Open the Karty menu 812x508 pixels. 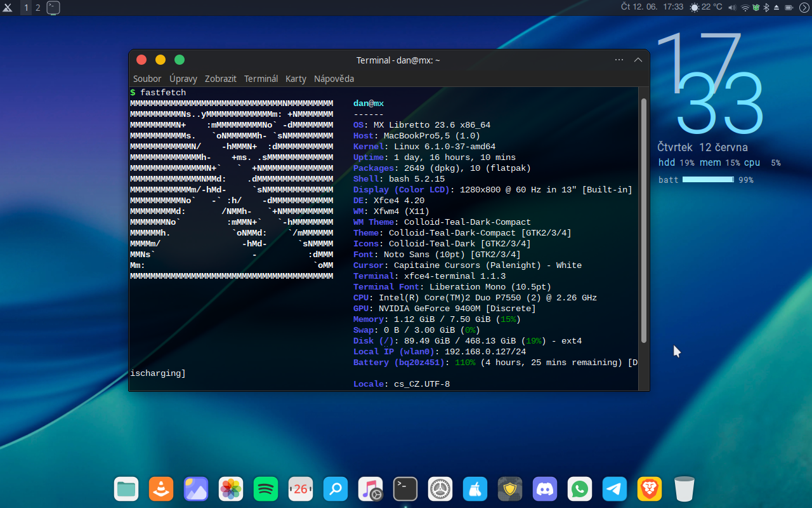(x=296, y=79)
